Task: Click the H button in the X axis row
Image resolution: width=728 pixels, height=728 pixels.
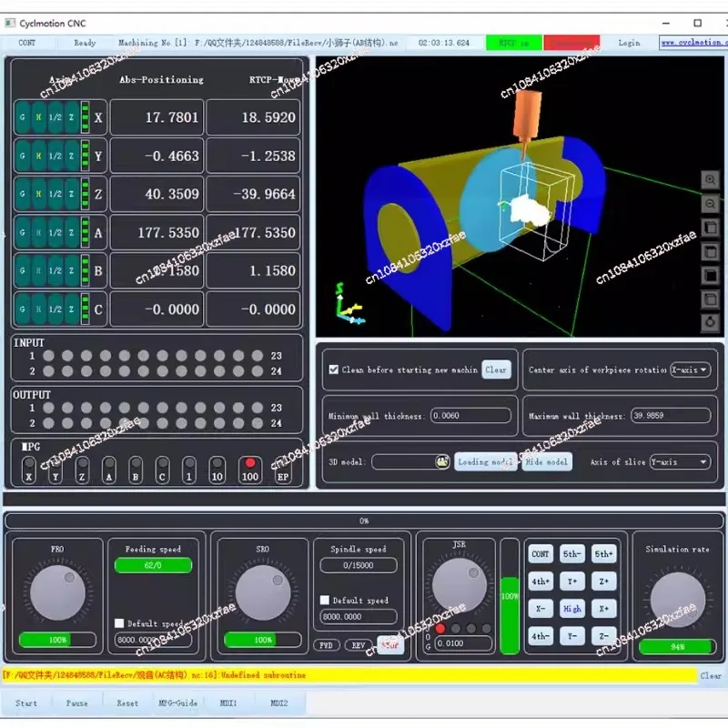Action: point(38,117)
